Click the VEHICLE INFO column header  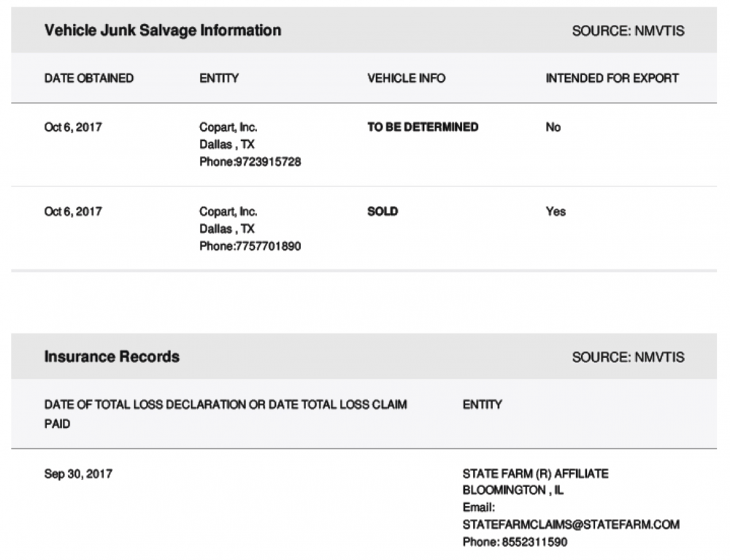(407, 78)
